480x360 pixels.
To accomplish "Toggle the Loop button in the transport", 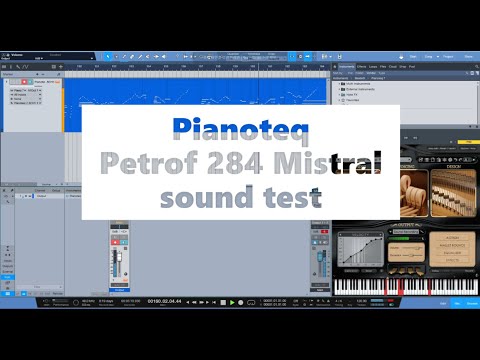I will [x=251, y=302].
